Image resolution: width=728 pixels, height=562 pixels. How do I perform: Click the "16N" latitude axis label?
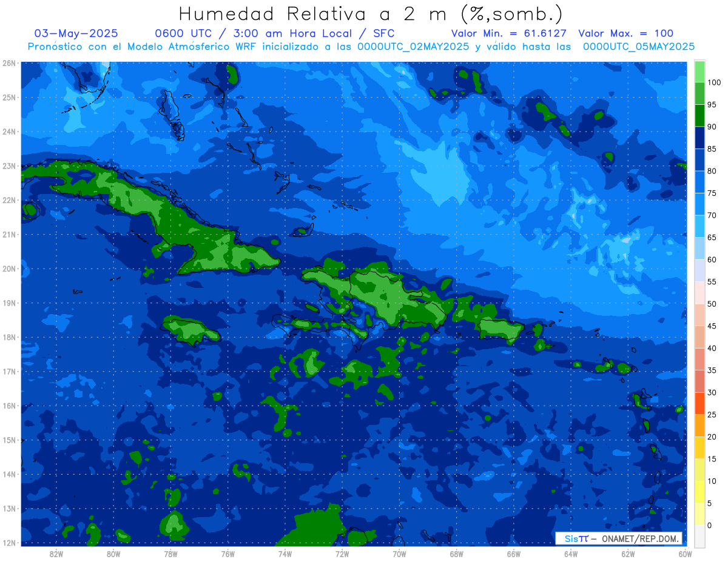coord(8,406)
